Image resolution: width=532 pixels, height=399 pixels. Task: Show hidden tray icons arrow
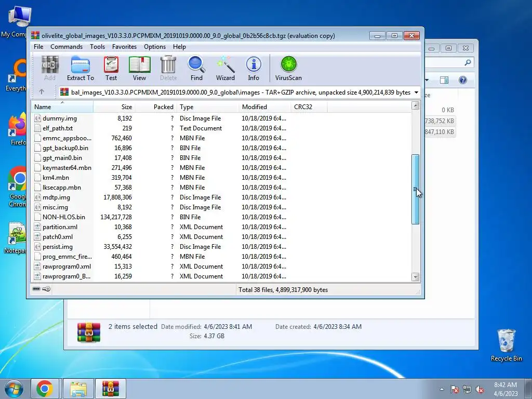click(442, 389)
